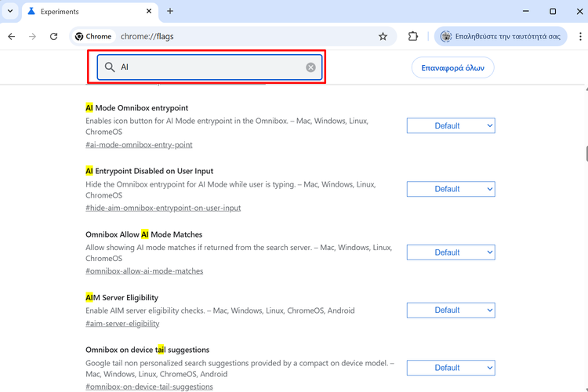Clear the search field with X icon
The image size is (588, 392).
[310, 67]
